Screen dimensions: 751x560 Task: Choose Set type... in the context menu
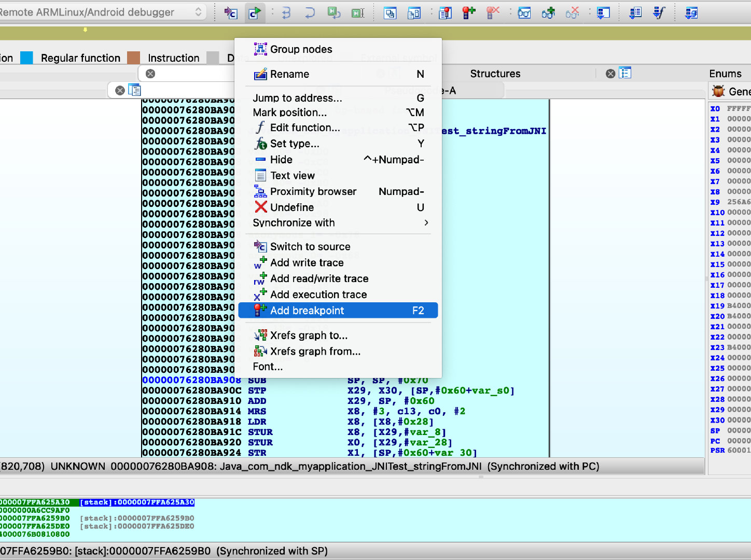pos(338,144)
